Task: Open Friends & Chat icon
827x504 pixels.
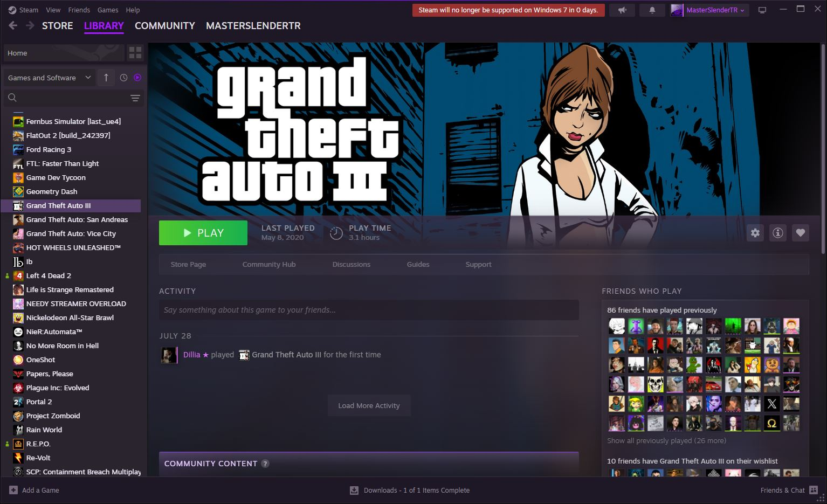Action: (x=814, y=490)
